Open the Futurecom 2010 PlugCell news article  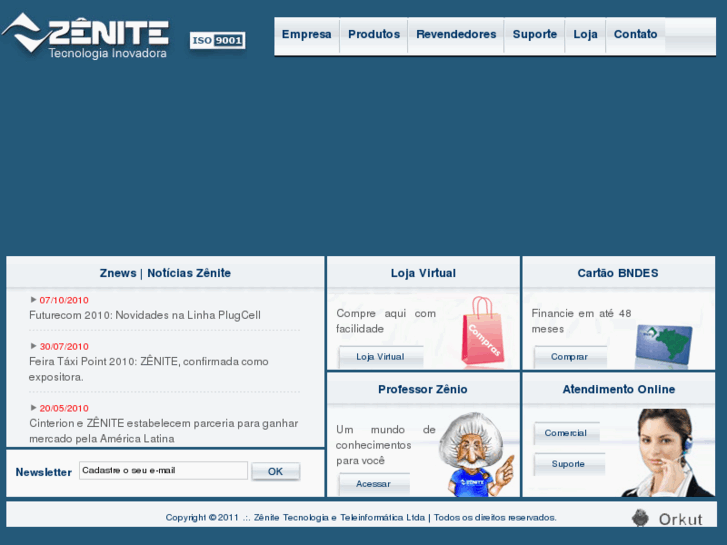tap(145, 315)
